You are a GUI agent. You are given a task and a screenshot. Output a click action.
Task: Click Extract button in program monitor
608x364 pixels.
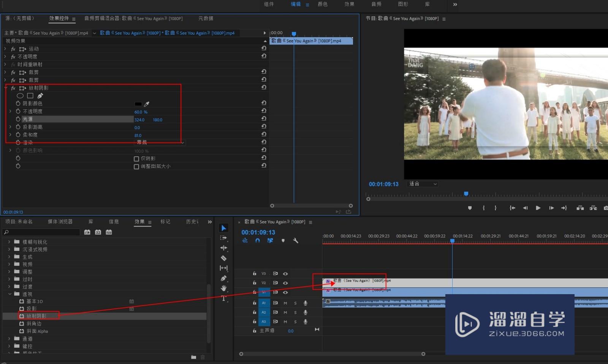(x=593, y=208)
